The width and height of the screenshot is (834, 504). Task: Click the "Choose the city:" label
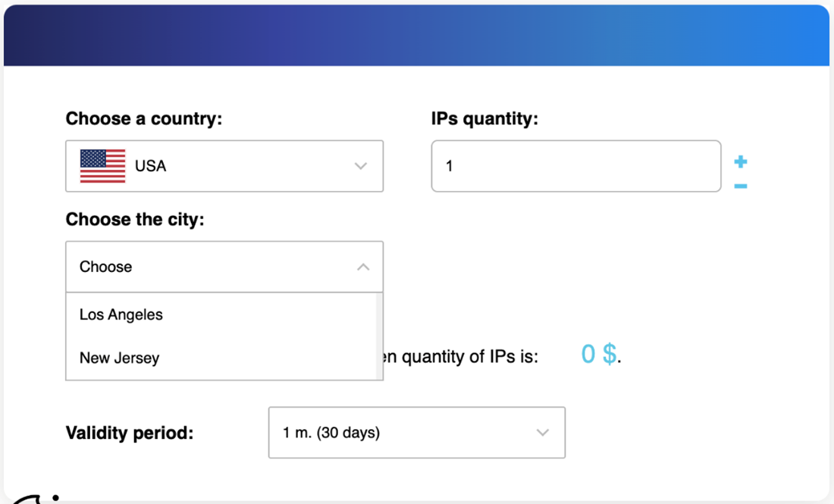click(135, 220)
